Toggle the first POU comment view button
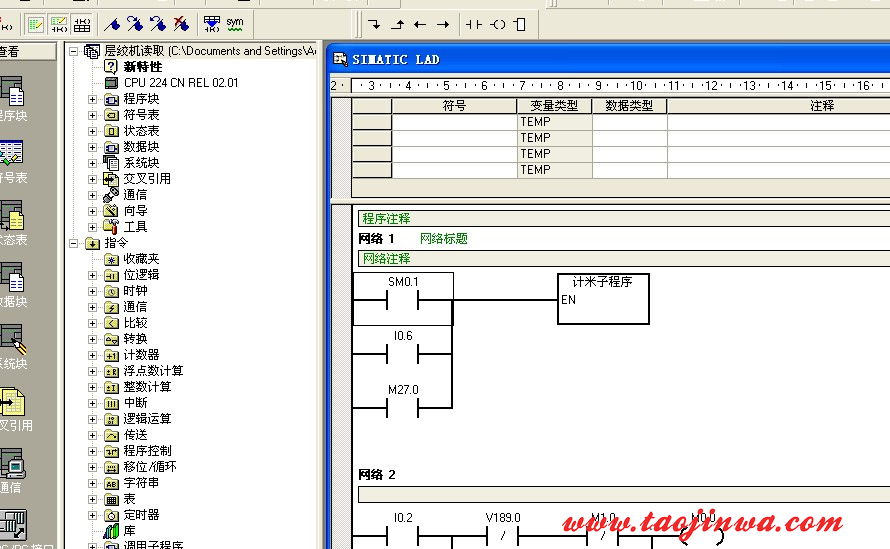This screenshot has width=890, height=549. pos(35,24)
